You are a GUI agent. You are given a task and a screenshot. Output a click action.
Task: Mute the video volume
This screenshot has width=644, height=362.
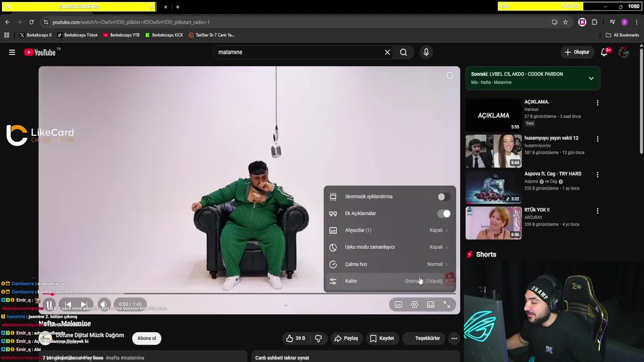[x=103, y=305]
